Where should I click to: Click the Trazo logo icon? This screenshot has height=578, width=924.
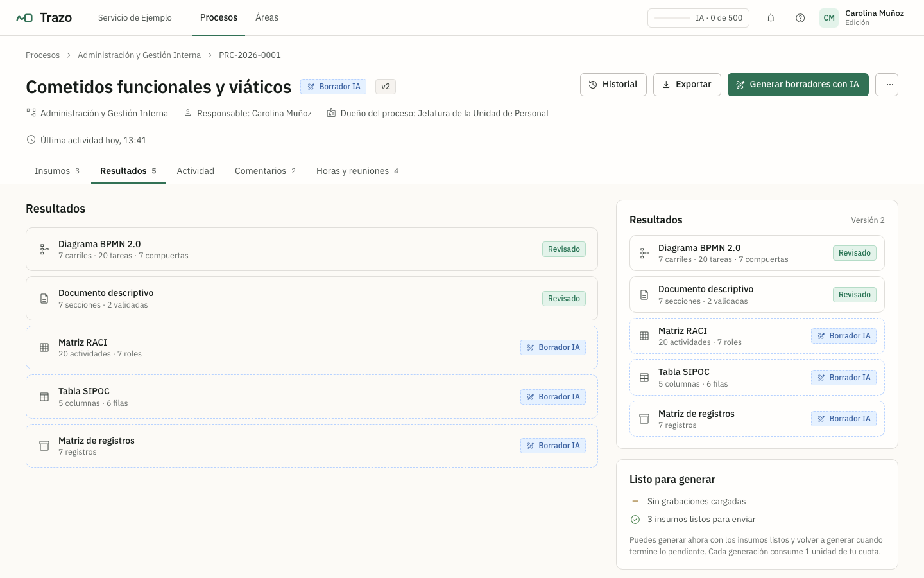24,18
